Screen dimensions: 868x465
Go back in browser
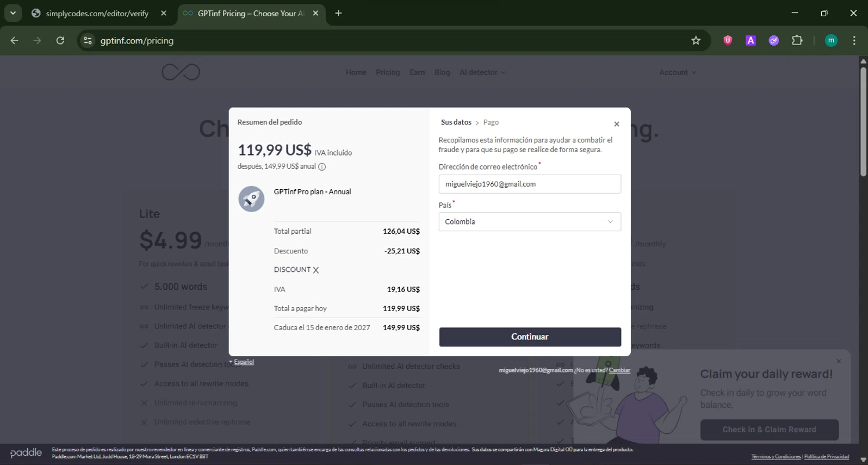click(14, 40)
